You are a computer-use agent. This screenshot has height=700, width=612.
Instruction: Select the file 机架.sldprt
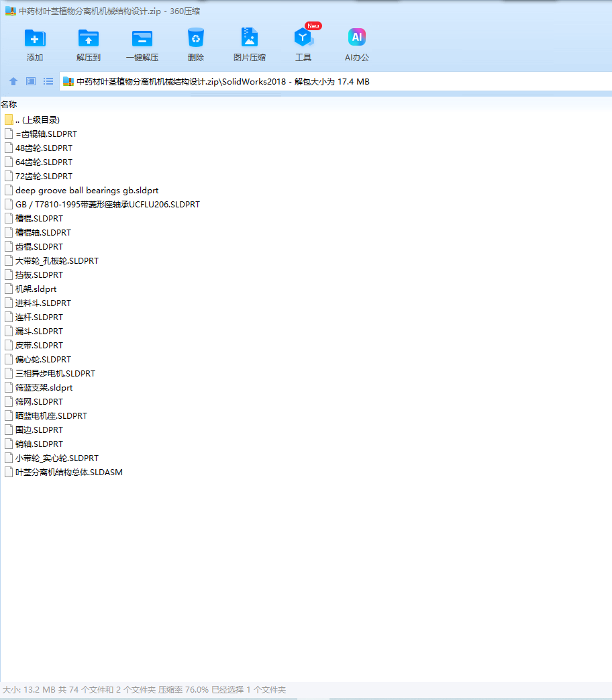pyautogui.click(x=36, y=289)
